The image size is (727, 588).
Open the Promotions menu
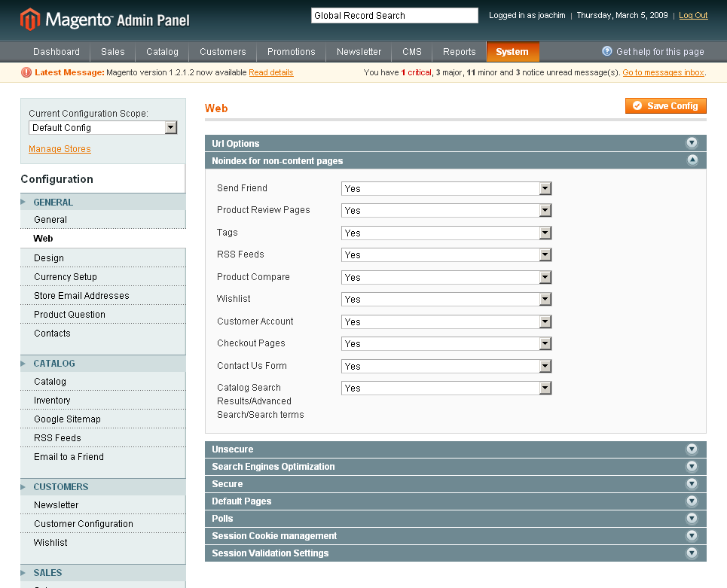291,51
